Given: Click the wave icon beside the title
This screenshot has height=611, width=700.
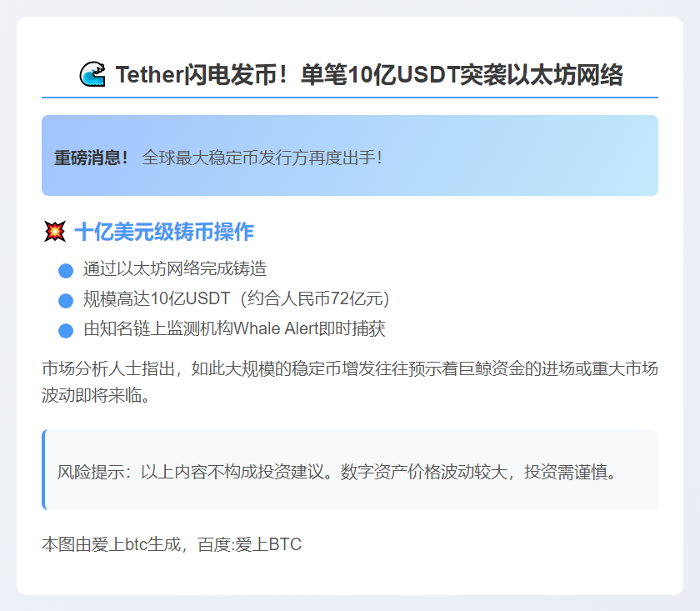Looking at the screenshot, I should 94,73.
